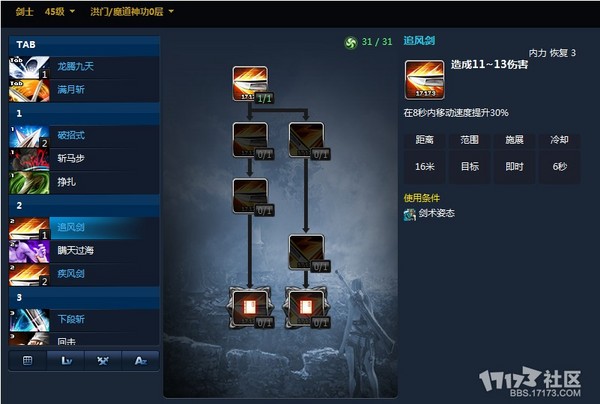The width and height of the screenshot is (600, 404).
Task: Select bottom-left final tier skill node
Action: click(x=250, y=308)
